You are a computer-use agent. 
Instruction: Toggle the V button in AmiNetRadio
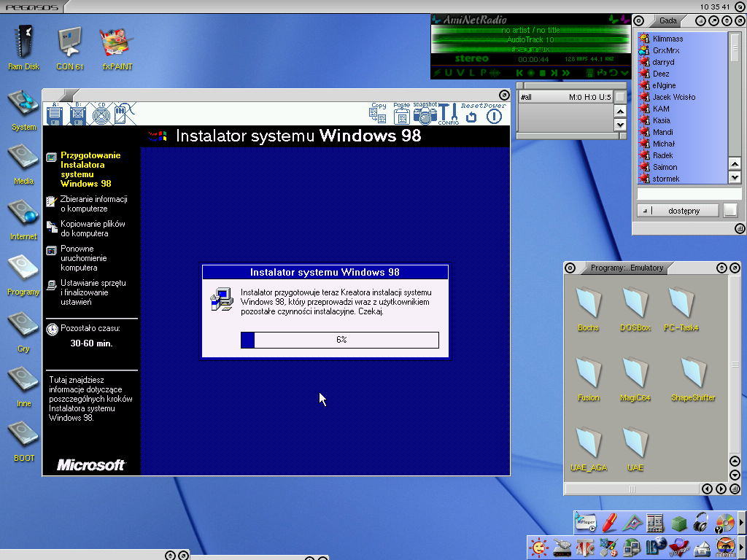460,73
